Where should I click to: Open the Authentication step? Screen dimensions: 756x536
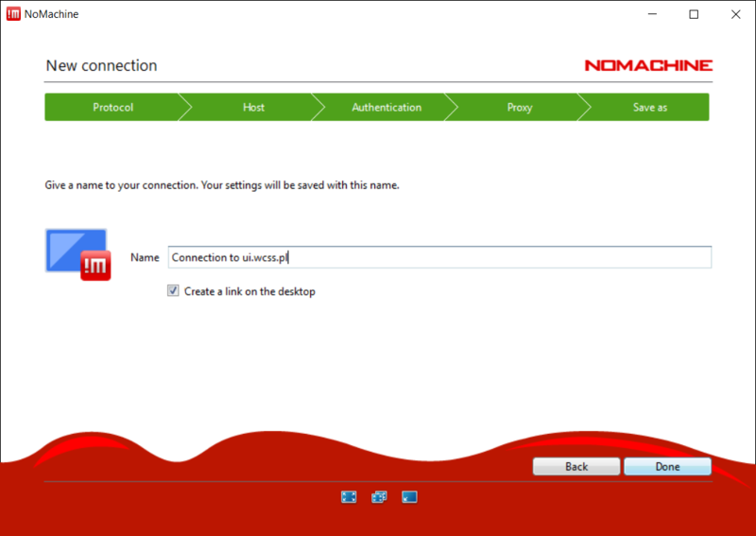(387, 108)
